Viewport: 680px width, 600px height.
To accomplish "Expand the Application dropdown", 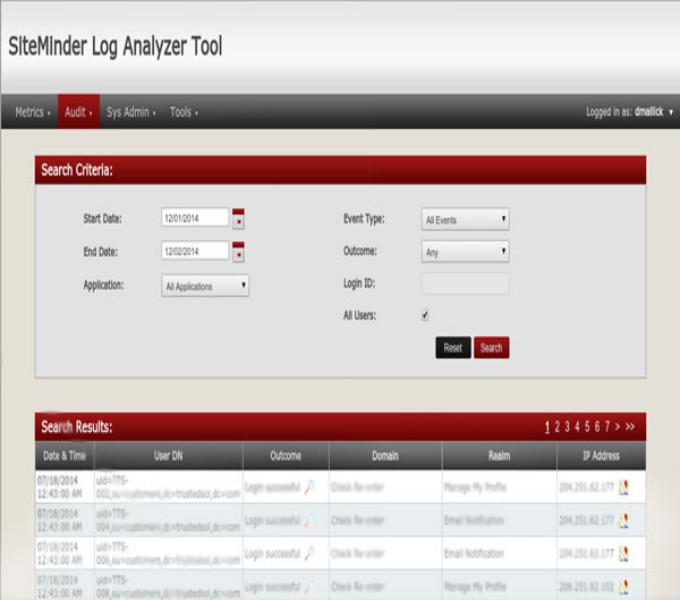I will tap(205, 286).
